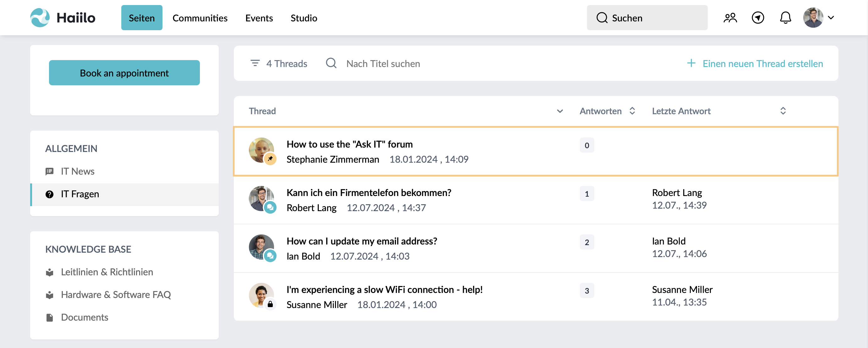Sort by Antworten column arrows
Image resolution: width=868 pixels, height=348 pixels.
pyautogui.click(x=632, y=111)
